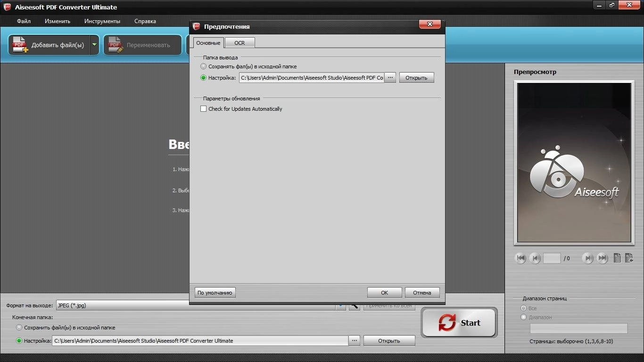Viewport: 644px width, 362px height.
Task: Switch to the Основные tab in Preferences
Action: click(x=208, y=43)
